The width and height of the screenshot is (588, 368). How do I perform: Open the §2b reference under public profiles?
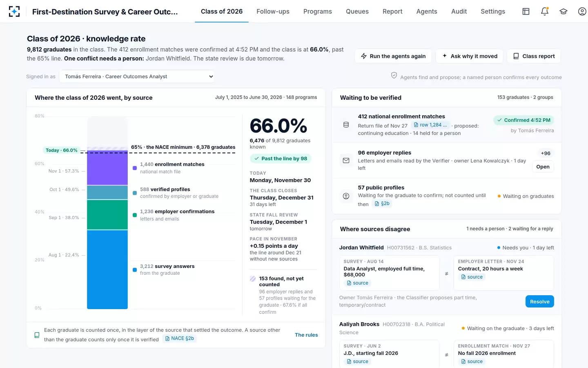click(382, 204)
